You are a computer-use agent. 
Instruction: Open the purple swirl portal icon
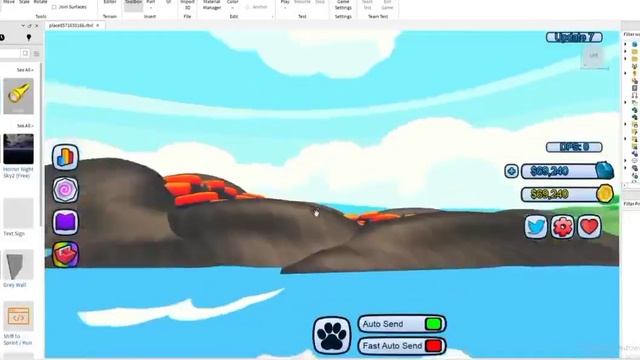coord(65,190)
